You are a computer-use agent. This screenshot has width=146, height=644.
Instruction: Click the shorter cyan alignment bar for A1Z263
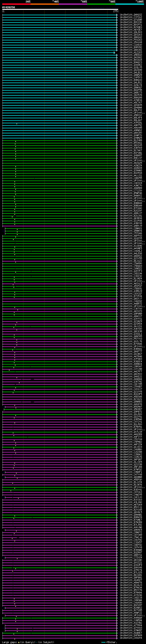pyautogui.click(x=59, y=53)
